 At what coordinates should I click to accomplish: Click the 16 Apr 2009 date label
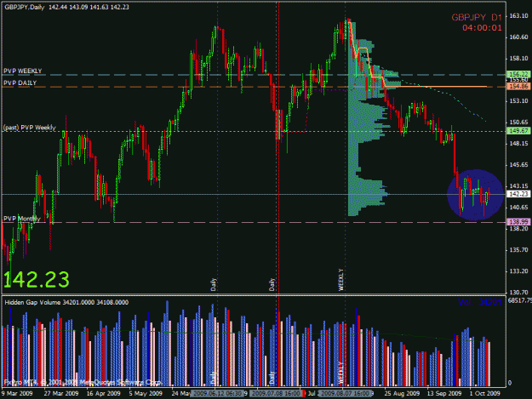coord(103,393)
